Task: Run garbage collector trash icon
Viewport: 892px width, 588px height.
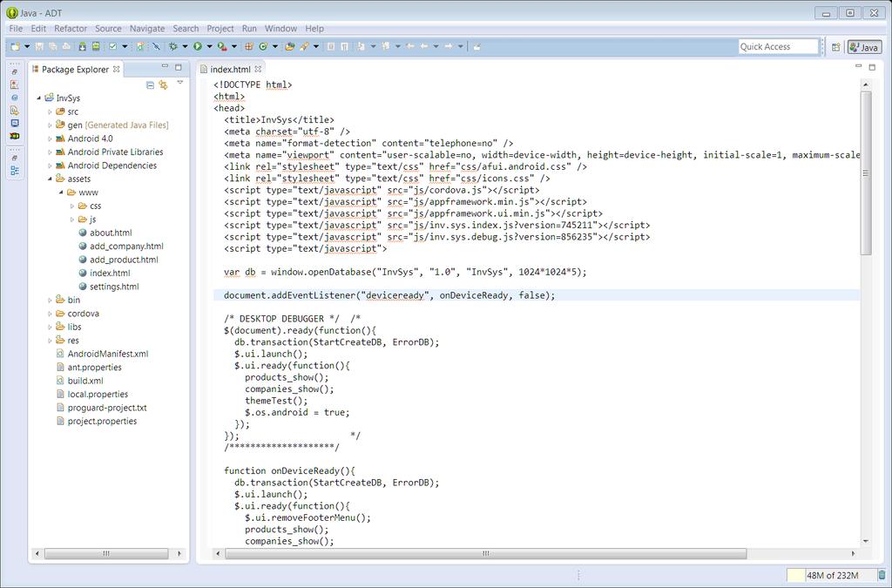Action: coord(882,575)
